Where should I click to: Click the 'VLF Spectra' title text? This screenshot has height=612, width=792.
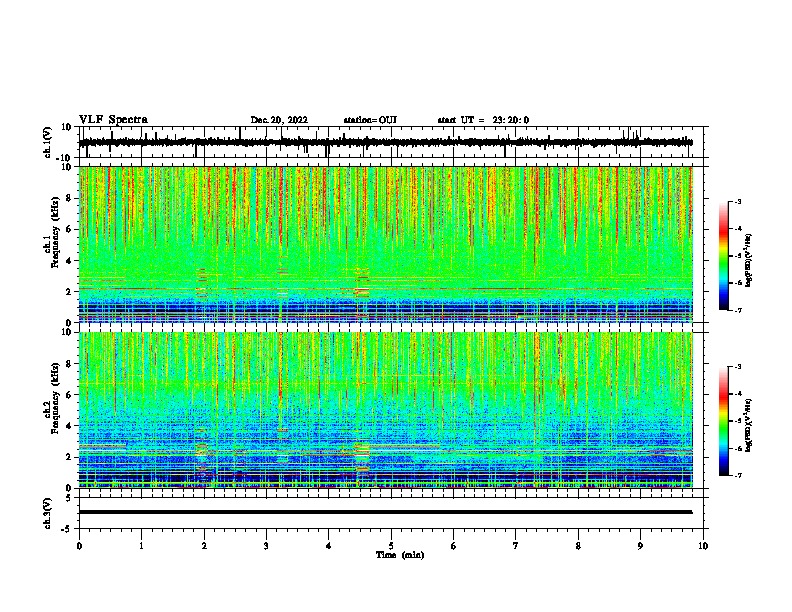(113, 120)
